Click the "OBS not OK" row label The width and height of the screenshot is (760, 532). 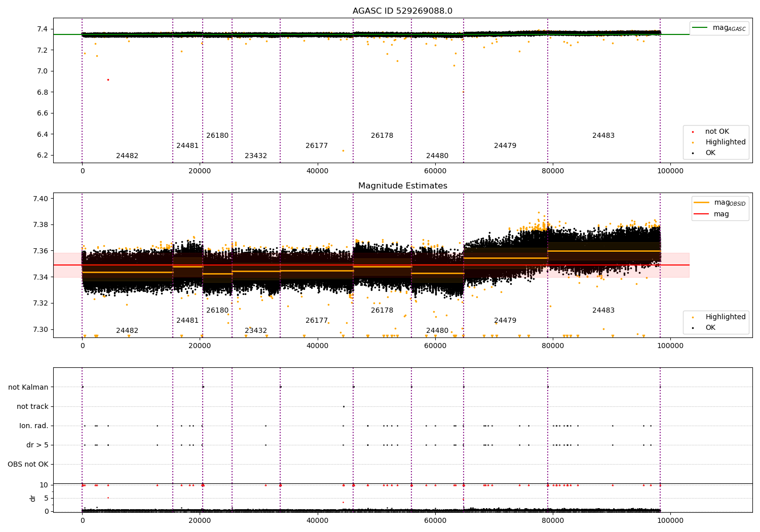pos(28,465)
